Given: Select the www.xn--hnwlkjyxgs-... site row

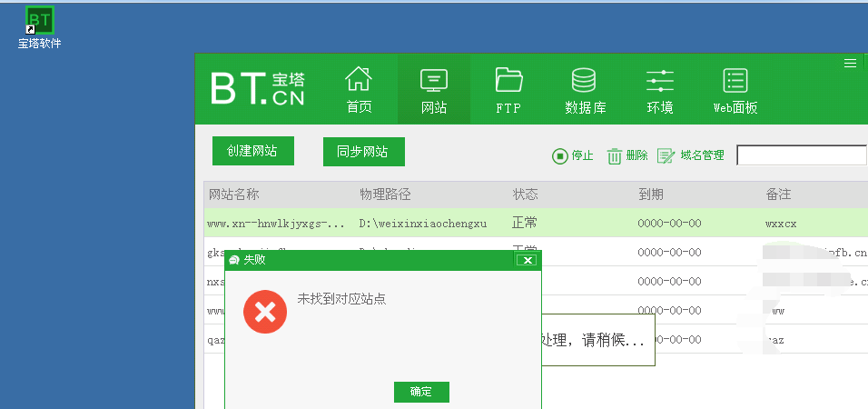Looking at the screenshot, I should [536, 223].
